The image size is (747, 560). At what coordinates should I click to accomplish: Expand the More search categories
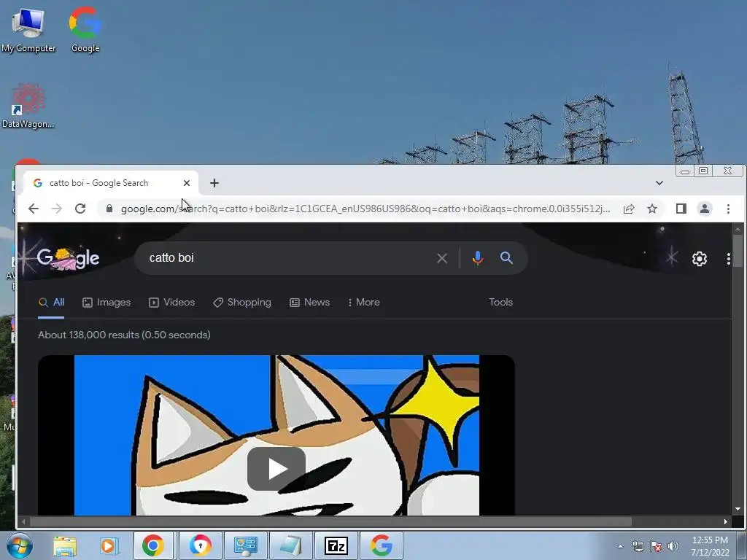point(364,303)
